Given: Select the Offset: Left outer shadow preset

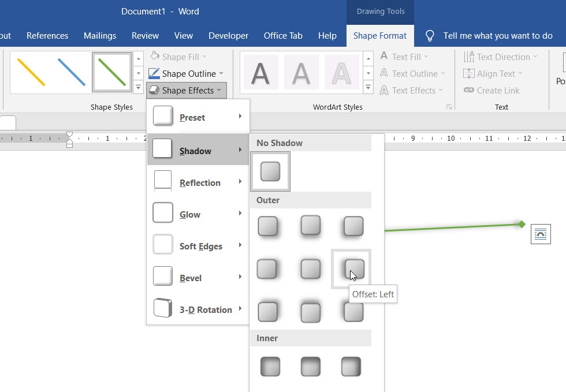Looking at the screenshot, I should click(x=351, y=269).
